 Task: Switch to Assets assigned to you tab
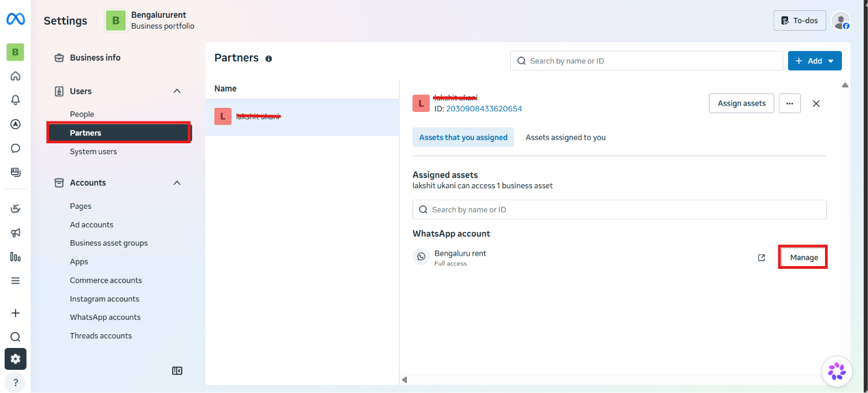565,137
